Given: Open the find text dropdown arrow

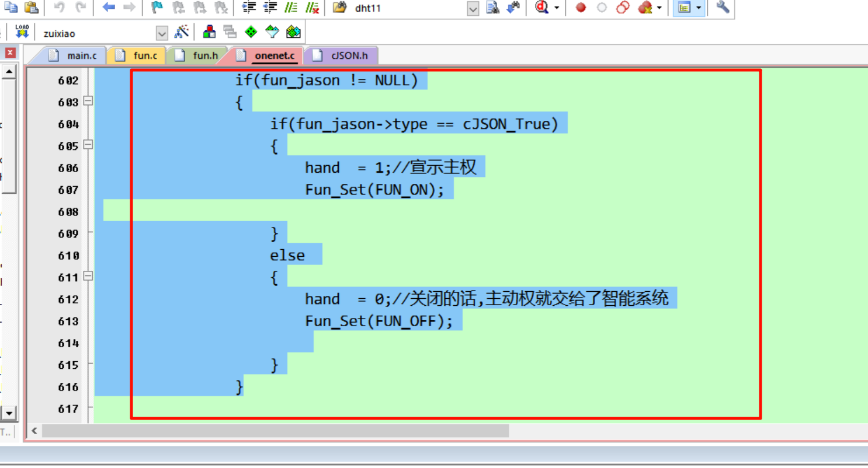Looking at the screenshot, I should (x=473, y=8).
